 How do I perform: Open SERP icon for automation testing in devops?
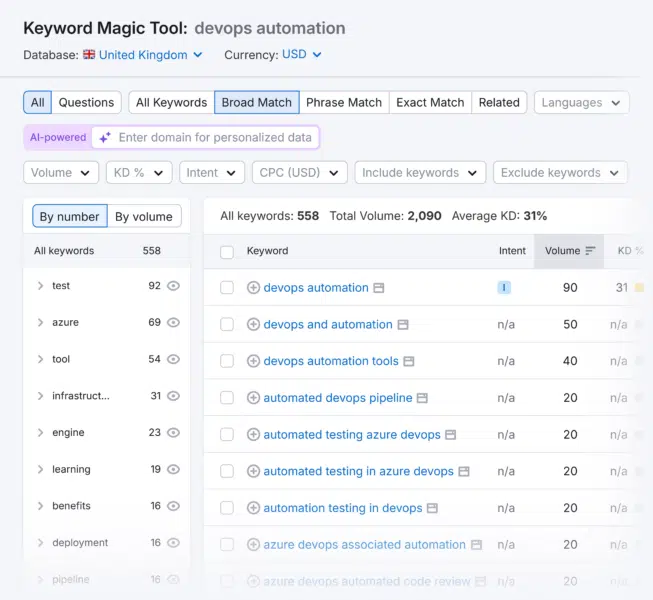[433, 508]
